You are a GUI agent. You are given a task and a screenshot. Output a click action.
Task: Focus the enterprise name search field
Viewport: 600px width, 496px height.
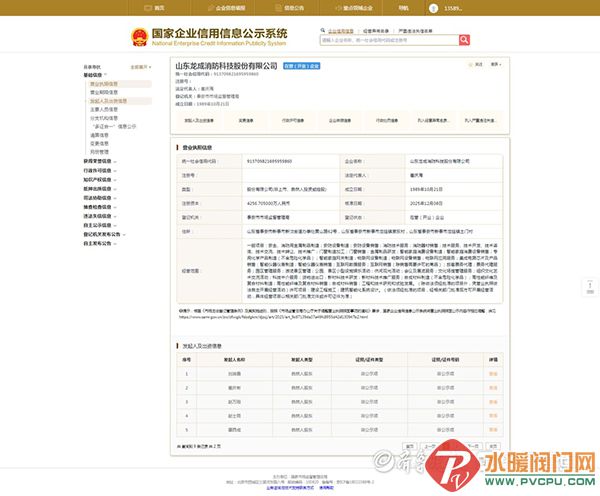[390, 40]
